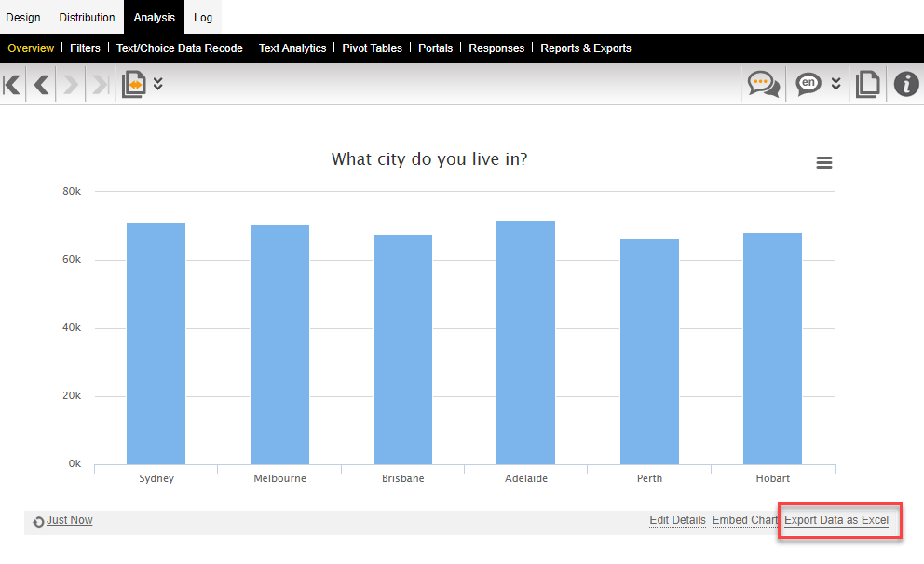This screenshot has width=924, height=564.
Task: Click the copy pages icon
Action: pos(867,84)
